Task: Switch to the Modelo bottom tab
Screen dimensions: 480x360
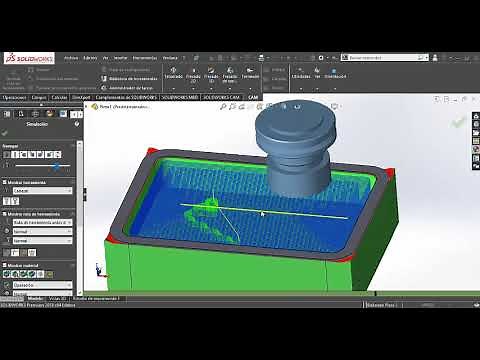Action: point(35,299)
